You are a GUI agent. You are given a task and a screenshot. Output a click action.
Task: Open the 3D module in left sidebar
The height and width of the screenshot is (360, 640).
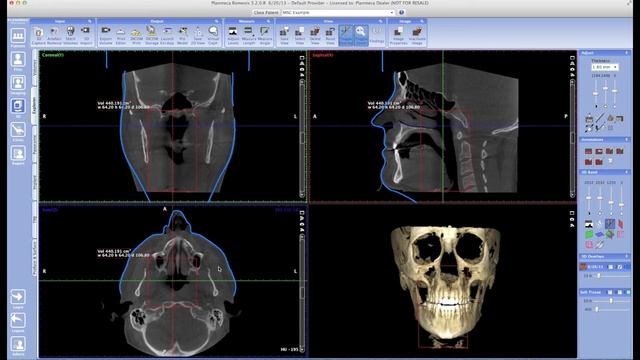click(x=18, y=108)
